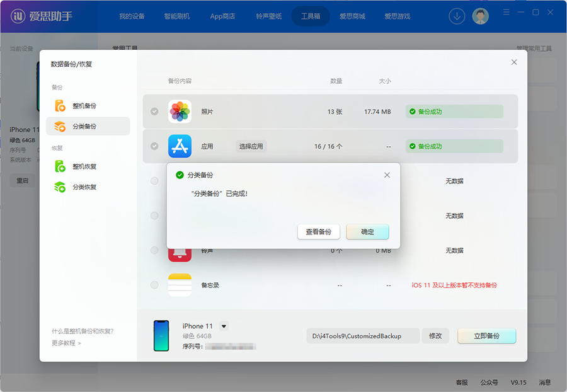Image resolution: width=567 pixels, height=392 pixels.
Task: Click the "分类备份" 已完成! message text
Action: click(x=219, y=194)
